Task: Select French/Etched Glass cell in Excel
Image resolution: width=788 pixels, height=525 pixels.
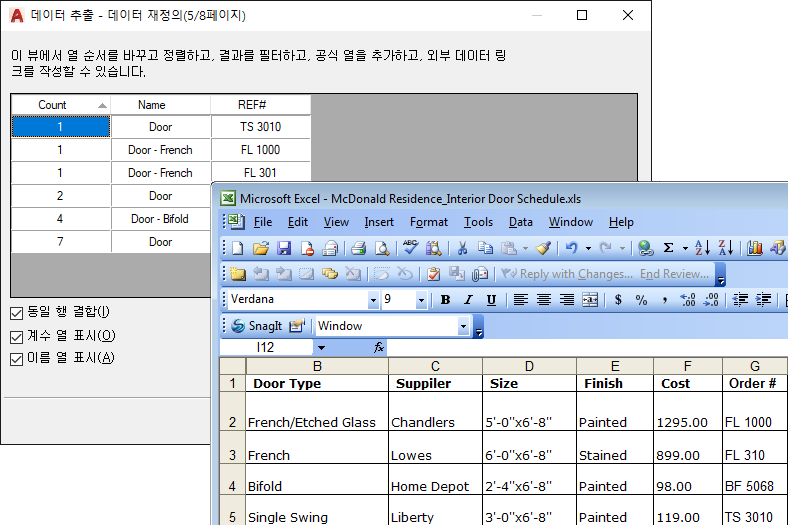Action: point(317,411)
